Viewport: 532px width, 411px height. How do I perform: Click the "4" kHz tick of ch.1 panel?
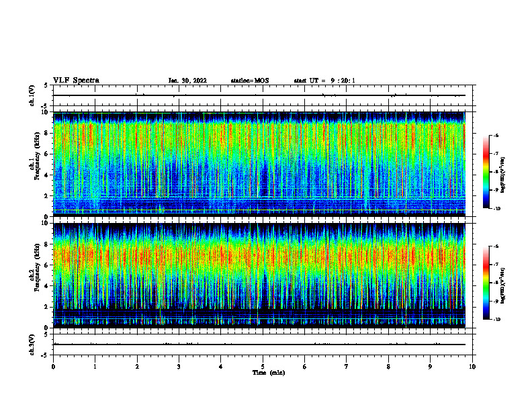[x=46, y=175]
